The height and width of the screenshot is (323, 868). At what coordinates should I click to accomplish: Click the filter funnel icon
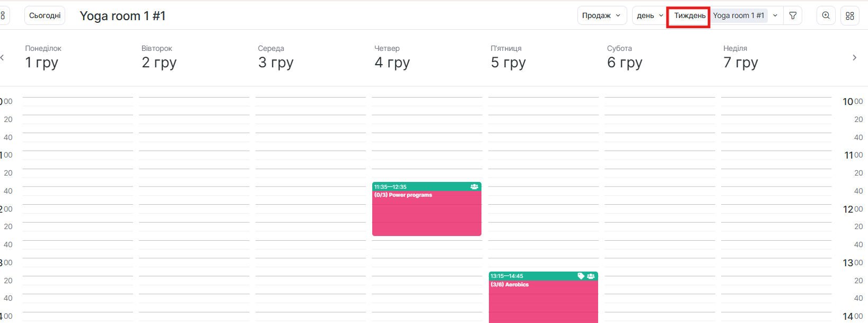(x=793, y=16)
